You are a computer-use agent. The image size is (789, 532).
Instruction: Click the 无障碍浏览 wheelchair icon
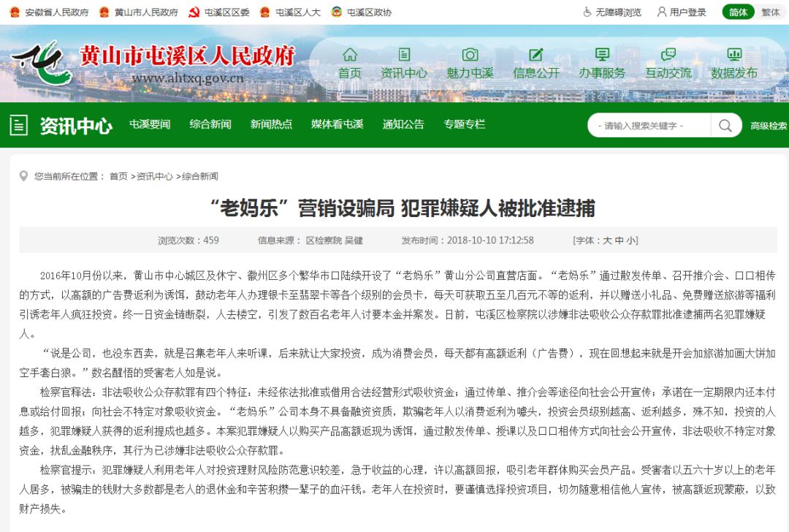(x=587, y=12)
